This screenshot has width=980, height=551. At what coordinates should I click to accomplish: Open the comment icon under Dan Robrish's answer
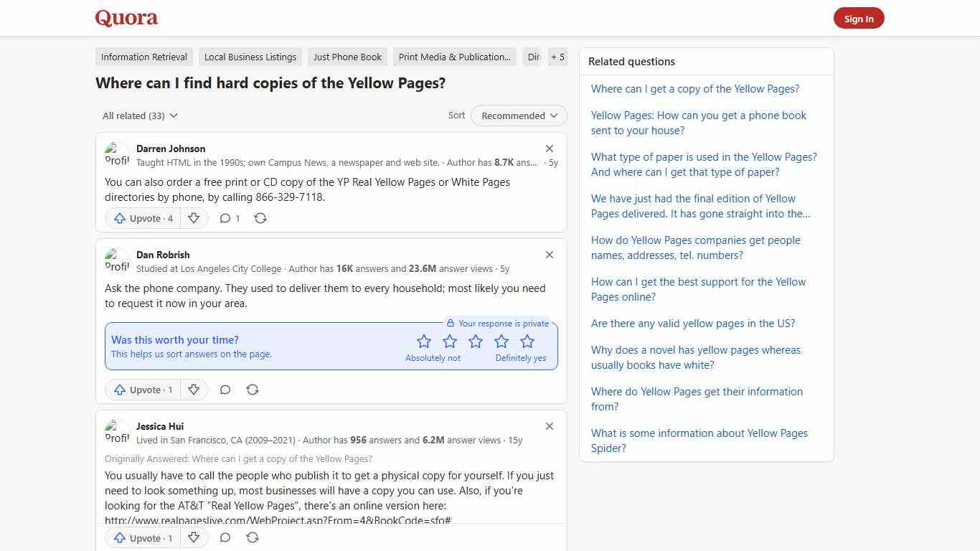click(x=225, y=390)
